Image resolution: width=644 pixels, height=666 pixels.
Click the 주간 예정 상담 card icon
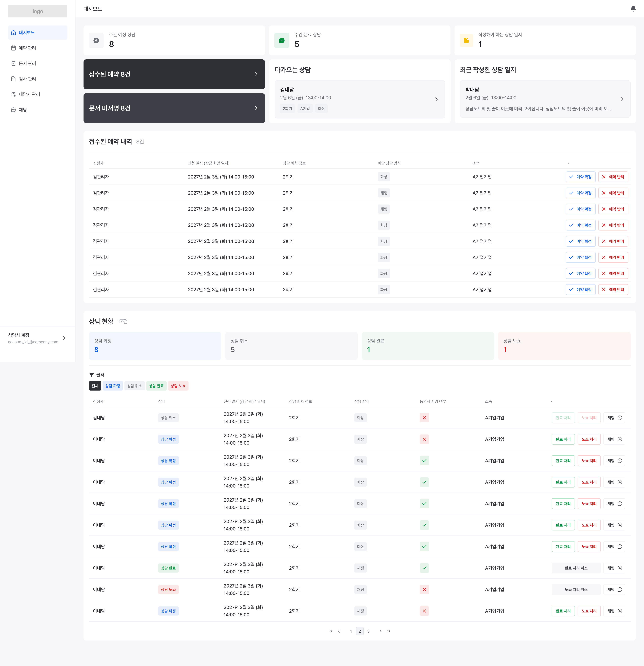pyautogui.click(x=96, y=40)
